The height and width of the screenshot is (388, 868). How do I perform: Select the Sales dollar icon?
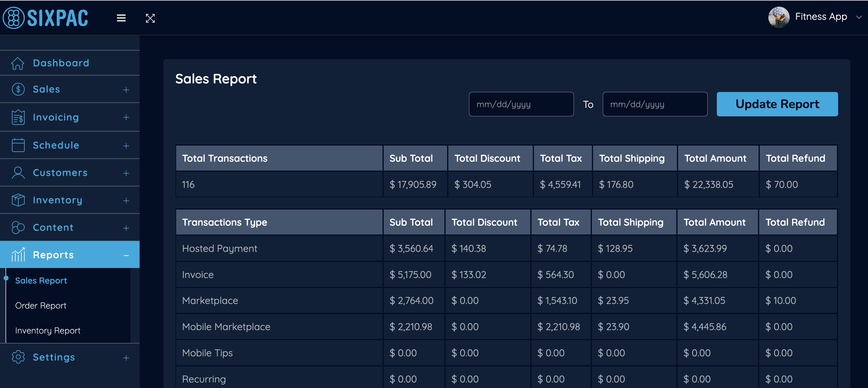pos(18,89)
